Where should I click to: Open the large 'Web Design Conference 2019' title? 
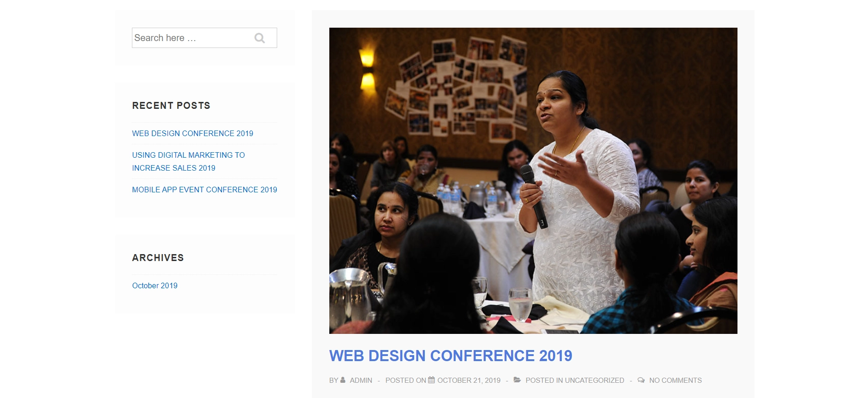pos(451,356)
